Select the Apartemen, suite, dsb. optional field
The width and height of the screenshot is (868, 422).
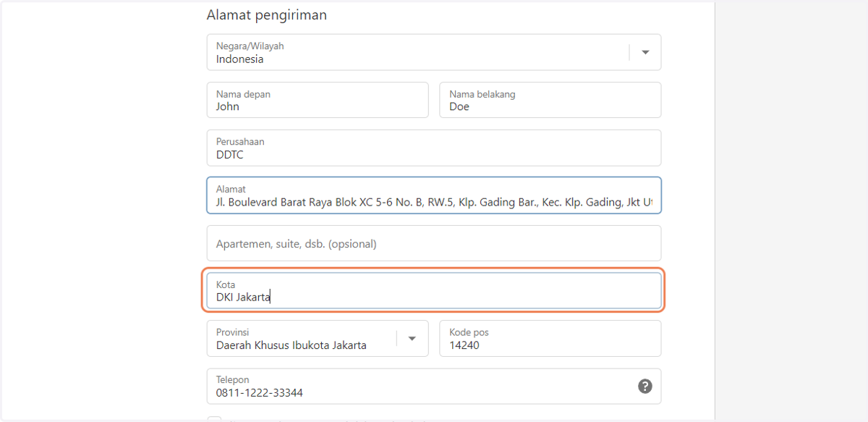pyautogui.click(x=433, y=243)
